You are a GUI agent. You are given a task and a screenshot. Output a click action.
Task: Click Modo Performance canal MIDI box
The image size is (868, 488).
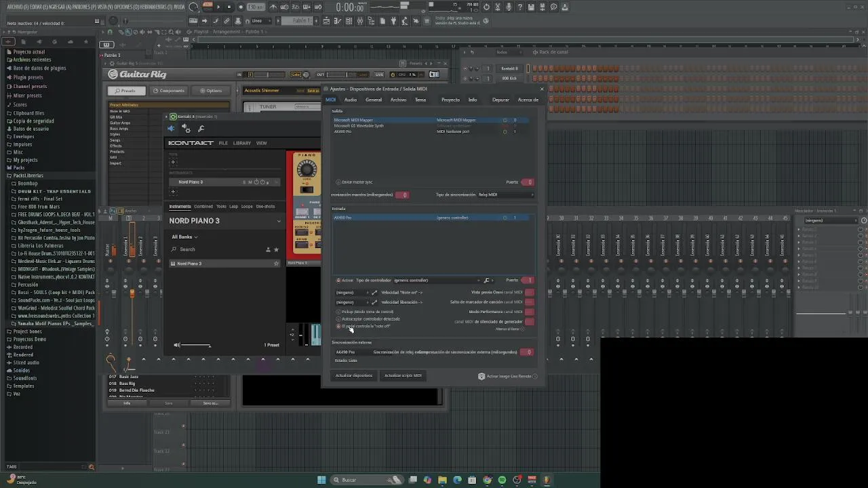pos(530,312)
